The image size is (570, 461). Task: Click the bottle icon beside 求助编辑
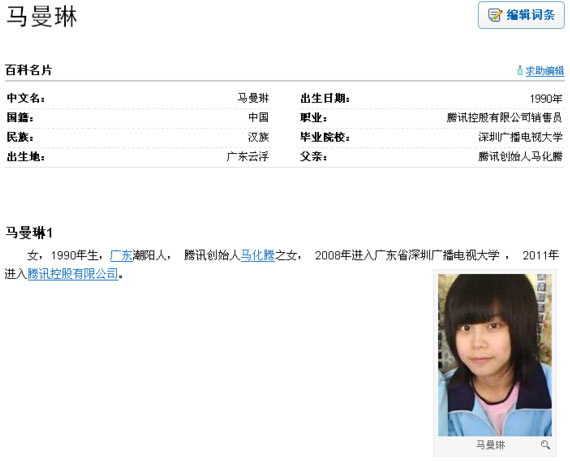click(520, 70)
